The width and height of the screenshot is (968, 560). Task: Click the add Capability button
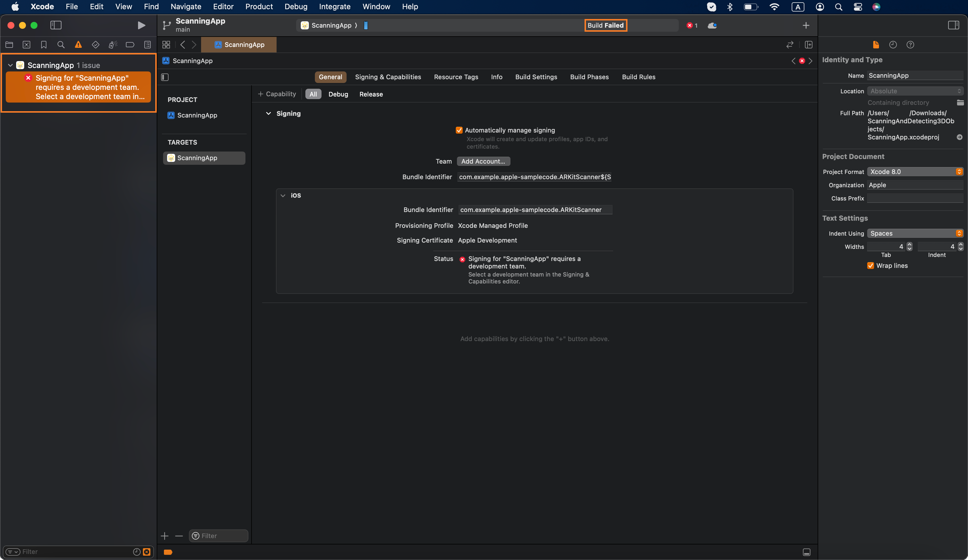click(x=277, y=94)
